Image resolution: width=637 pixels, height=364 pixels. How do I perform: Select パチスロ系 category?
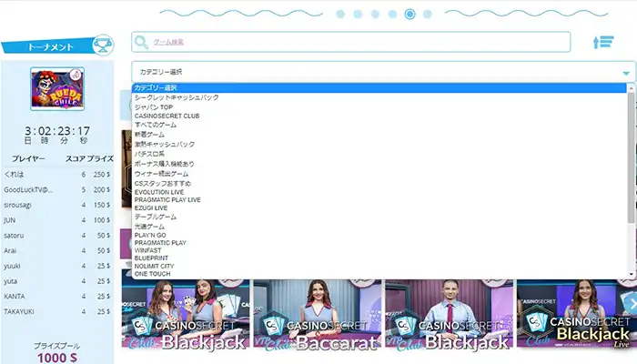coord(149,154)
